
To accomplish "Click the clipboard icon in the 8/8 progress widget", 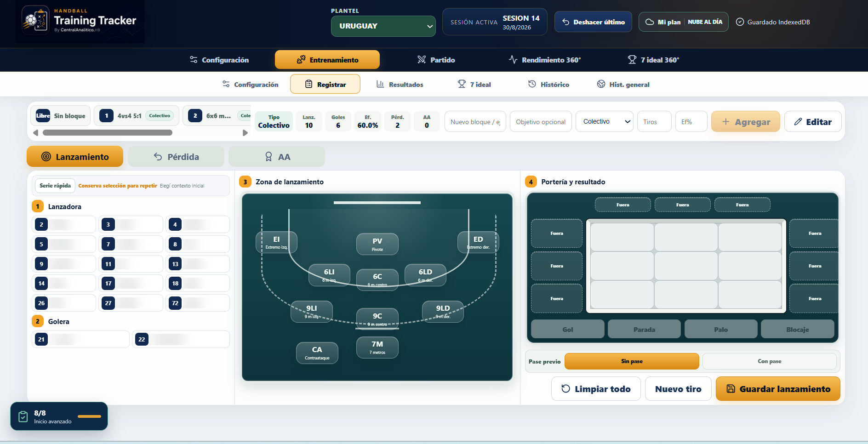I will click(23, 416).
